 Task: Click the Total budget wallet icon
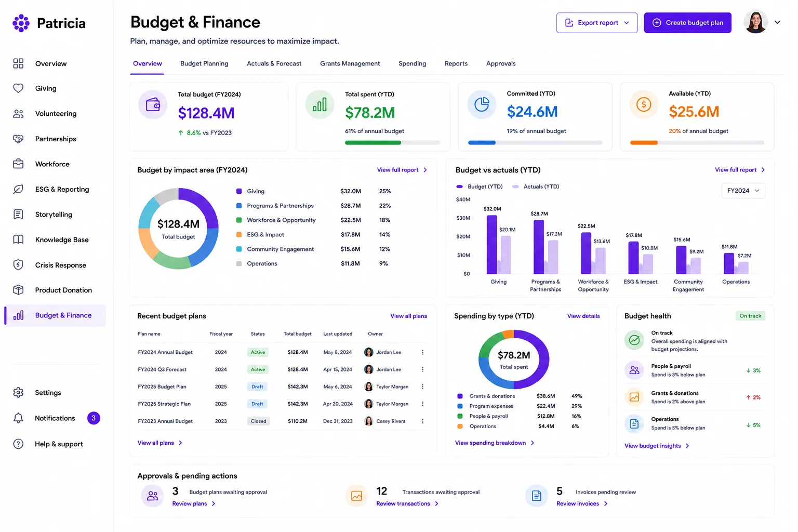tap(153, 104)
